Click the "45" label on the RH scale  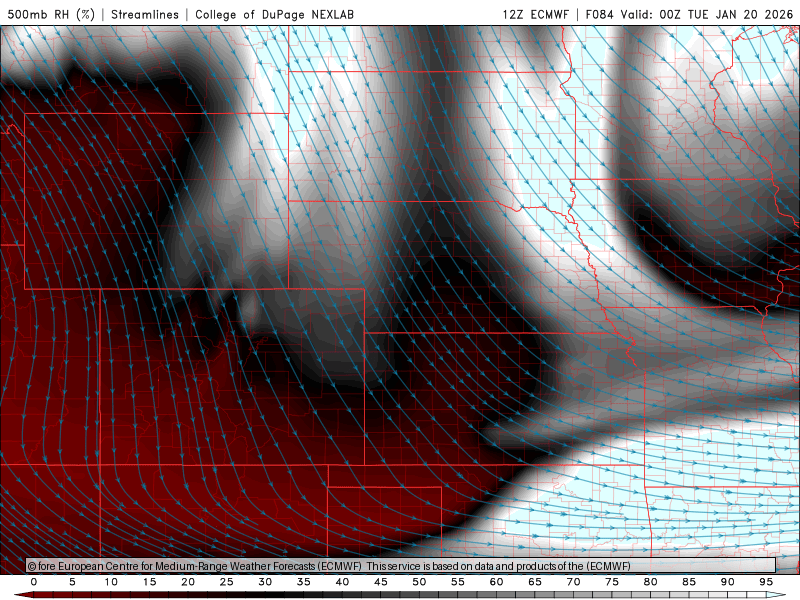(x=380, y=582)
